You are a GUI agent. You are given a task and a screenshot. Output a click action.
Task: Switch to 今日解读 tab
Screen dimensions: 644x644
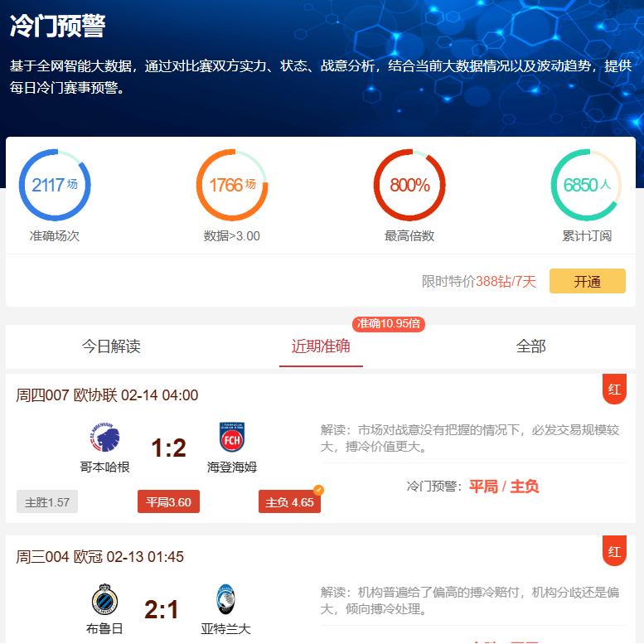coord(111,346)
